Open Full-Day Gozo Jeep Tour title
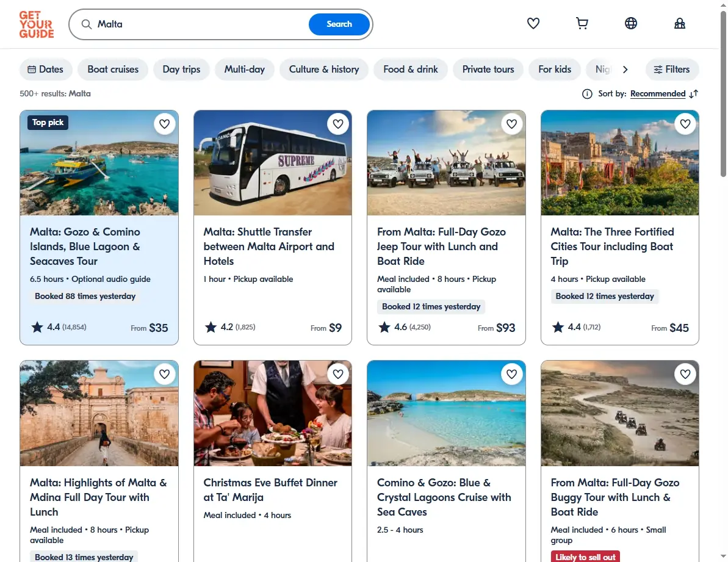Viewport: 728px width, 562px height. (441, 247)
